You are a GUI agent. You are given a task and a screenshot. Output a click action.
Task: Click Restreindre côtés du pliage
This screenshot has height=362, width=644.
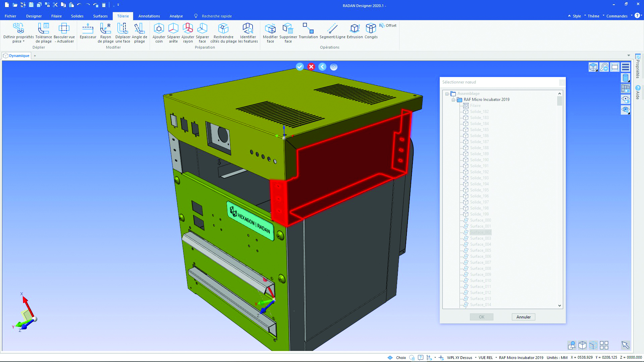[x=223, y=33]
